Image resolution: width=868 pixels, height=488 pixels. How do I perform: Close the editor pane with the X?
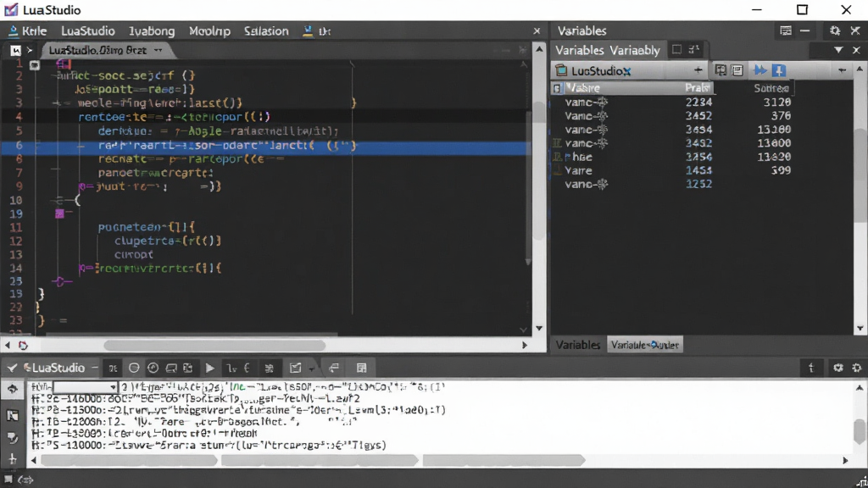click(x=537, y=31)
